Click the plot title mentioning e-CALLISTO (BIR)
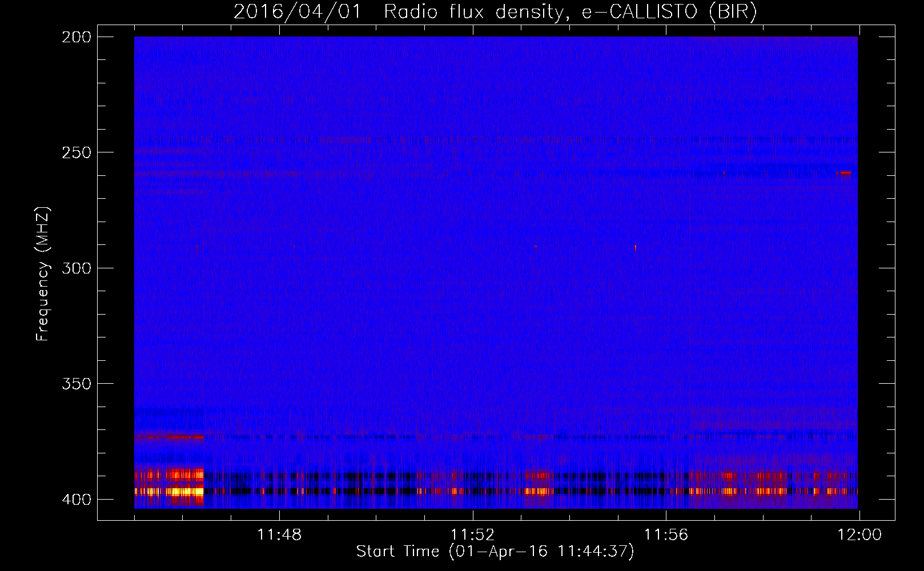 click(495, 11)
